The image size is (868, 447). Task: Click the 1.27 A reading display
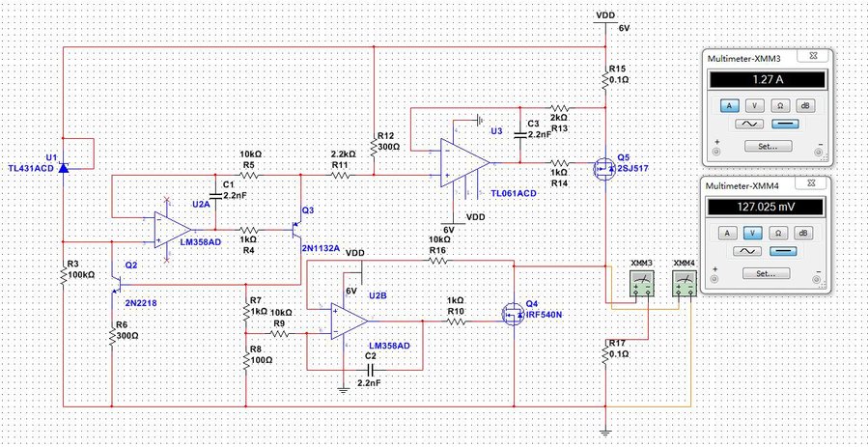pos(768,79)
